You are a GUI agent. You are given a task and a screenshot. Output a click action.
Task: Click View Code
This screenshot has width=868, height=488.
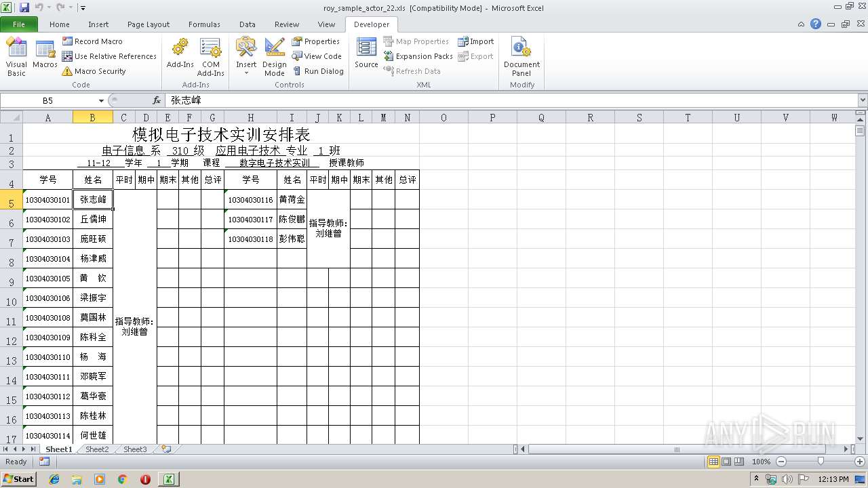click(317, 56)
